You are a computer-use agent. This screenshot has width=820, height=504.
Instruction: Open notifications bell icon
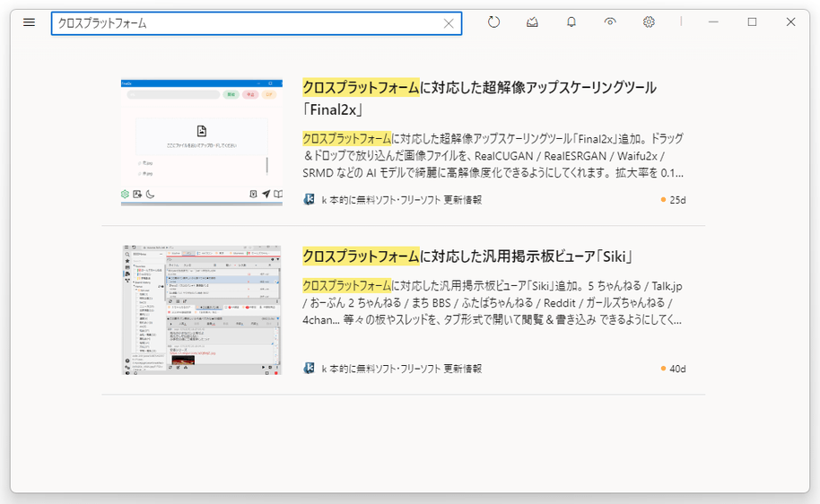click(571, 22)
